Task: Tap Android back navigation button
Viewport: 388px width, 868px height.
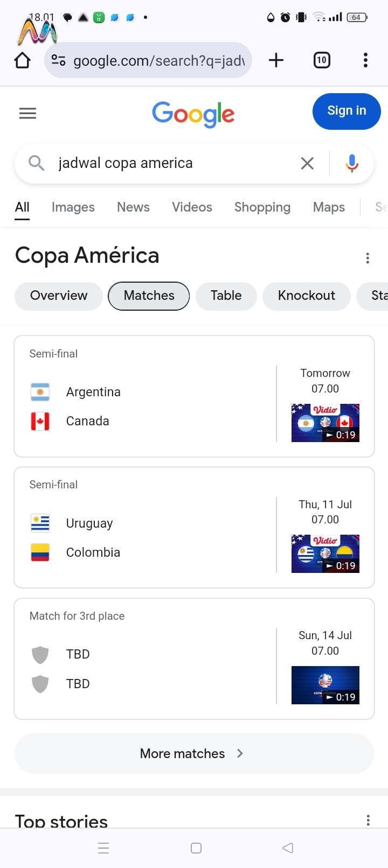Action: [x=288, y=848]
